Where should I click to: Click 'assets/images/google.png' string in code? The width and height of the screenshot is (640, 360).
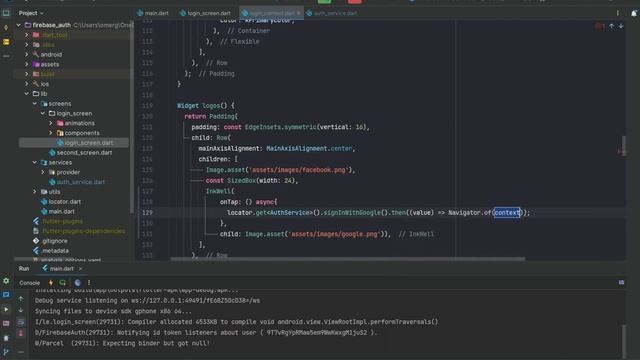335,234
